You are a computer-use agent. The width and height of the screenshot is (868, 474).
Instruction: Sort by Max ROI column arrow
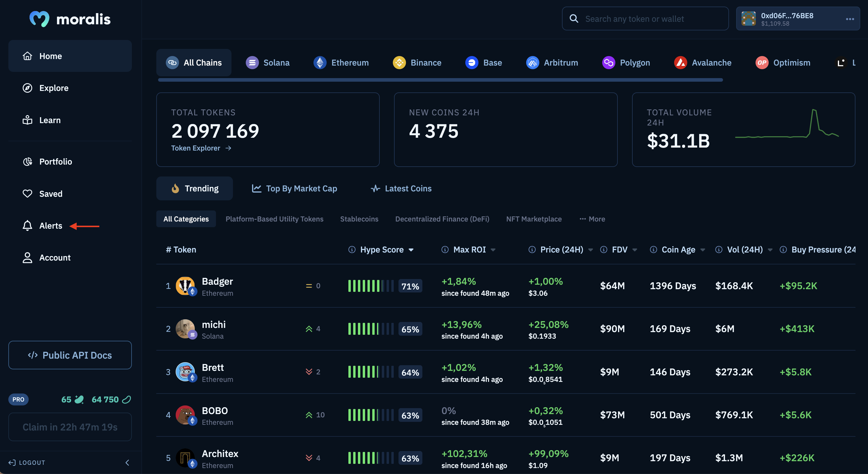[x=493, y=250]
